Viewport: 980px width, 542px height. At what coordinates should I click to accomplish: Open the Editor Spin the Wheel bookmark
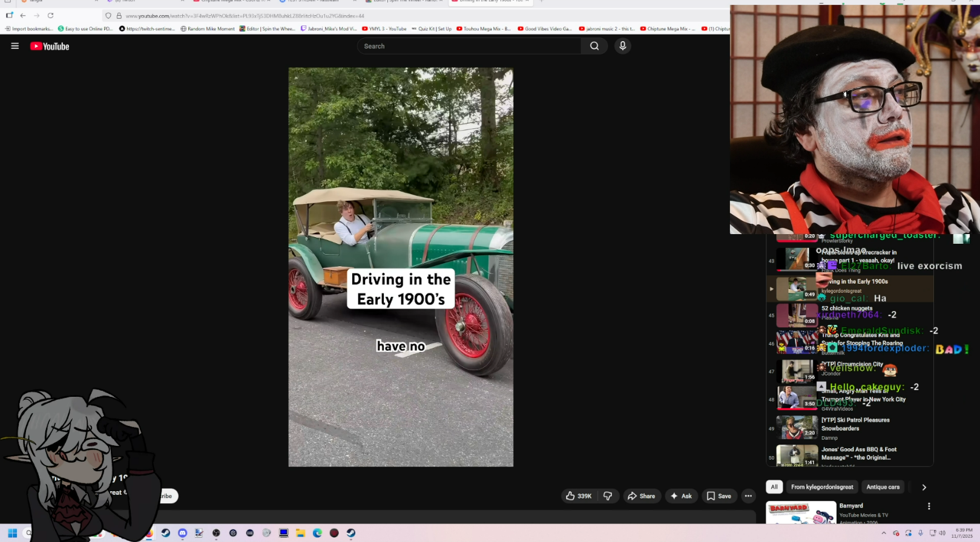(268, 28)
